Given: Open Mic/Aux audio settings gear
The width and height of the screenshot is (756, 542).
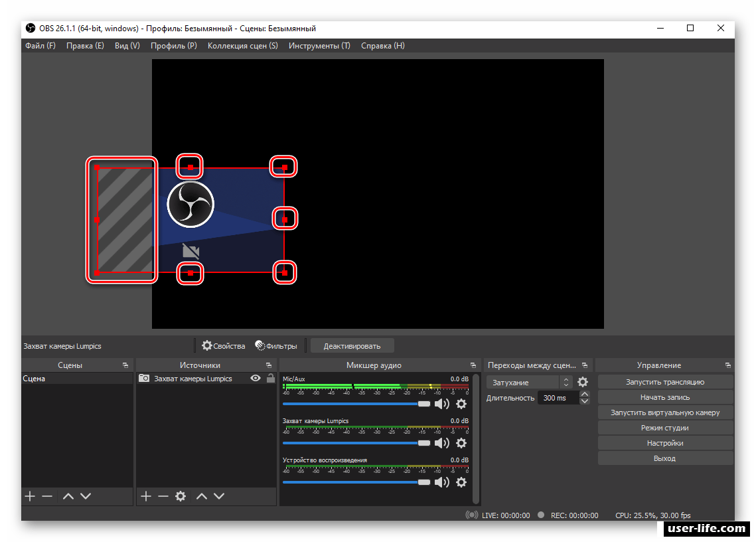Looking at the screenshot, I should pos(461,404).
